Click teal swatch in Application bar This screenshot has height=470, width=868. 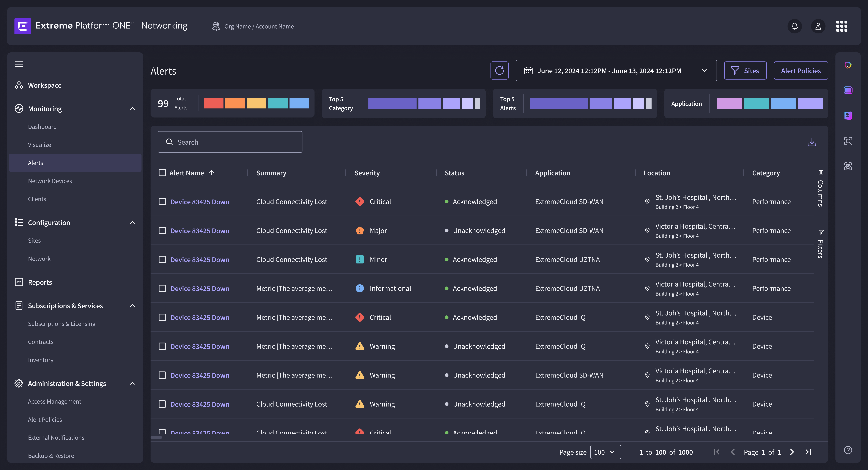pos(756,103)
